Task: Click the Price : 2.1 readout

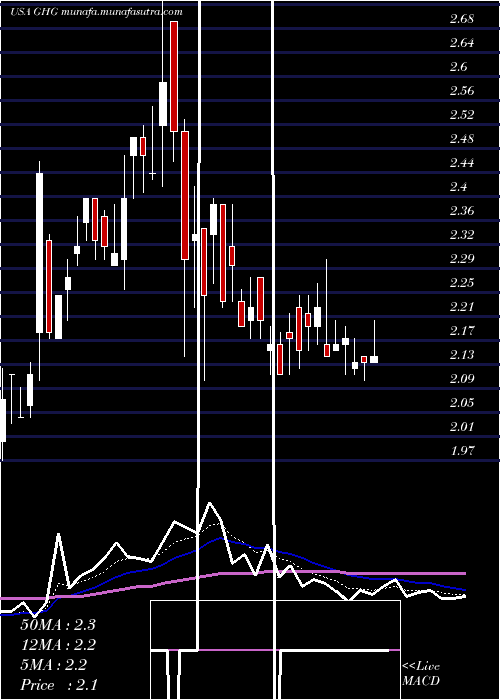Action: pyautogui.click(x=59, y=685)
